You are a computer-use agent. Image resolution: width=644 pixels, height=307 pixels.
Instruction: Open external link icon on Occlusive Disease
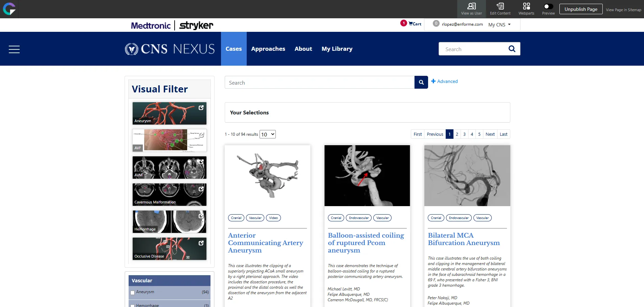coord(201,243)
